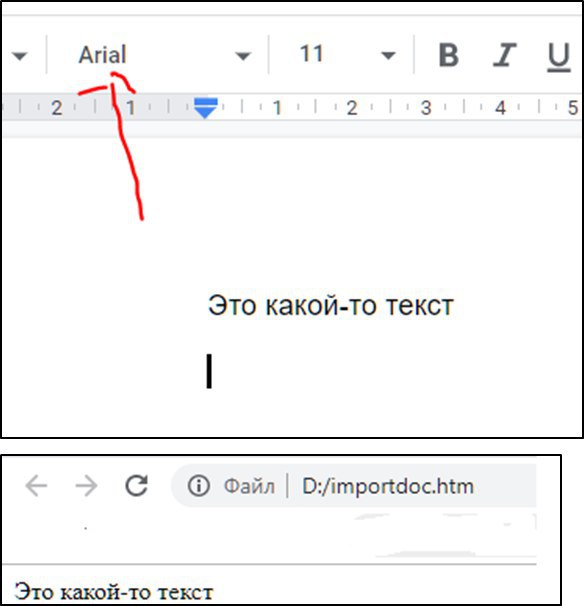Viewport: 584px width, 606px height.
Task: Toggle italic formatting in Docs toolbar
Action: tap(505, 54)
